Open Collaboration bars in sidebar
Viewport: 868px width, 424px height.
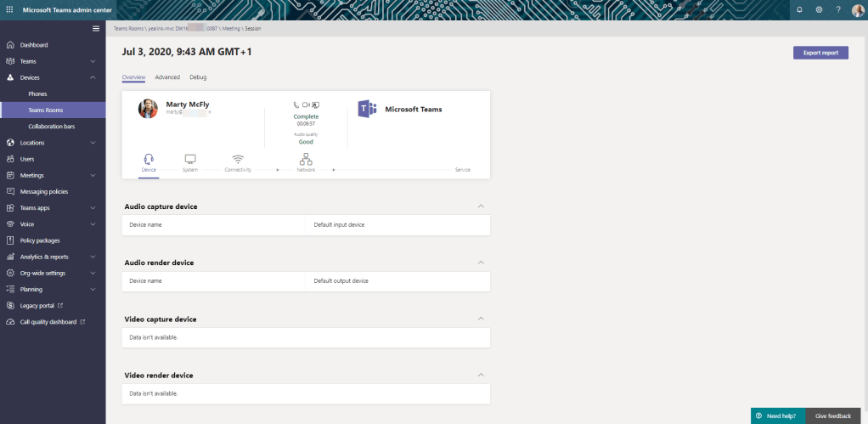tap(52, 127)
